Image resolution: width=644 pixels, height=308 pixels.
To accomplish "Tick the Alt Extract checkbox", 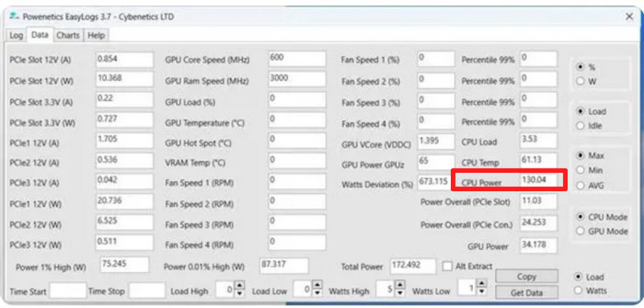I will pyautogui.click(x=447, y=266).
